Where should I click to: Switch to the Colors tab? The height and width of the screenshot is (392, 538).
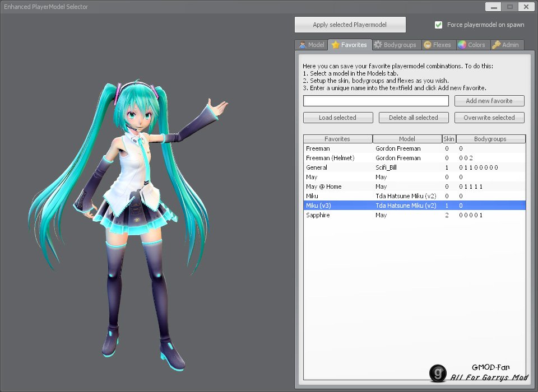(x=473, y=45)
